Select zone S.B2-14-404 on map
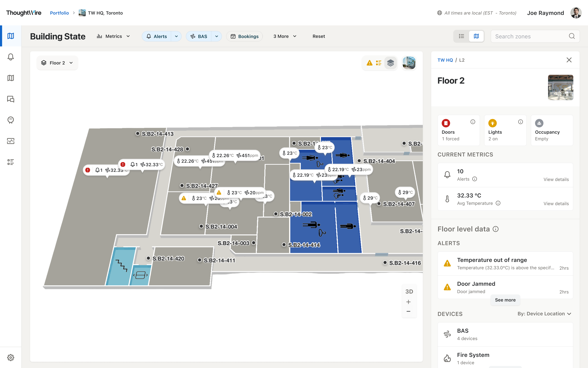This screenshot has width=588, height=368. tap(376, 161)
